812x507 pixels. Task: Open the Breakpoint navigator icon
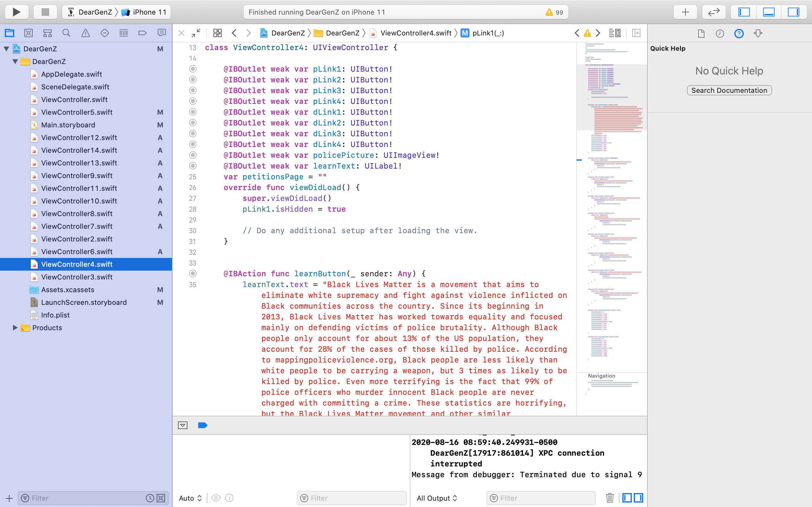[x=143, y=33]
